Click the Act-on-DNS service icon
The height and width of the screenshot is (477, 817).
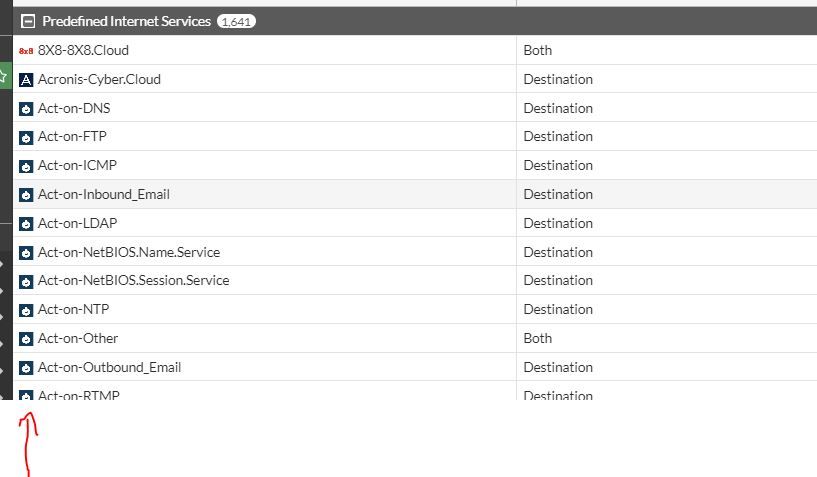click(26, 108)
